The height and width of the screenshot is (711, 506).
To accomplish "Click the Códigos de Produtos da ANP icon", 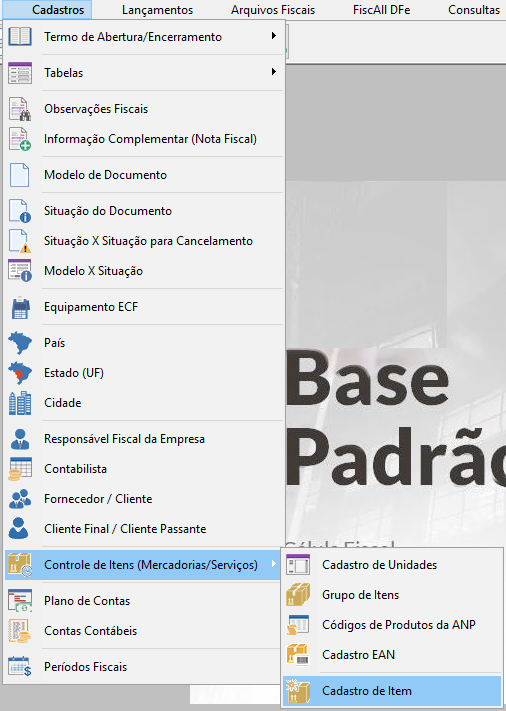I will coord(298,625).
